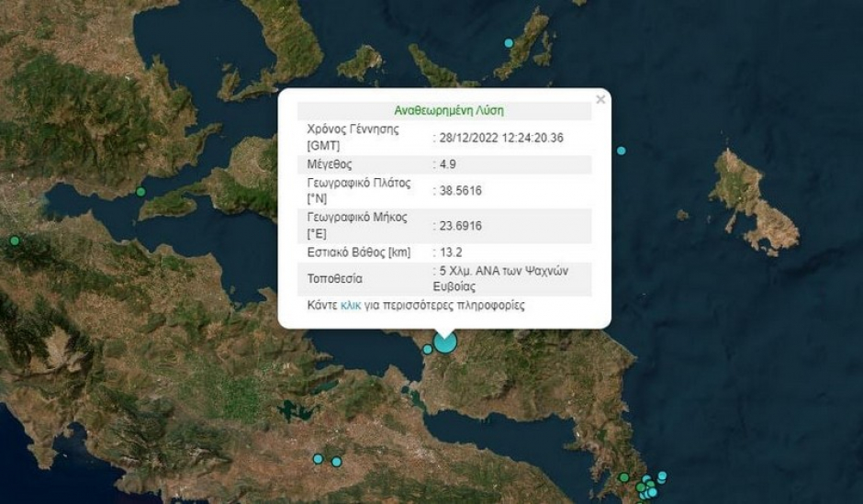Select topmost cyan marker in bottom-right cluster

point(662,476)
